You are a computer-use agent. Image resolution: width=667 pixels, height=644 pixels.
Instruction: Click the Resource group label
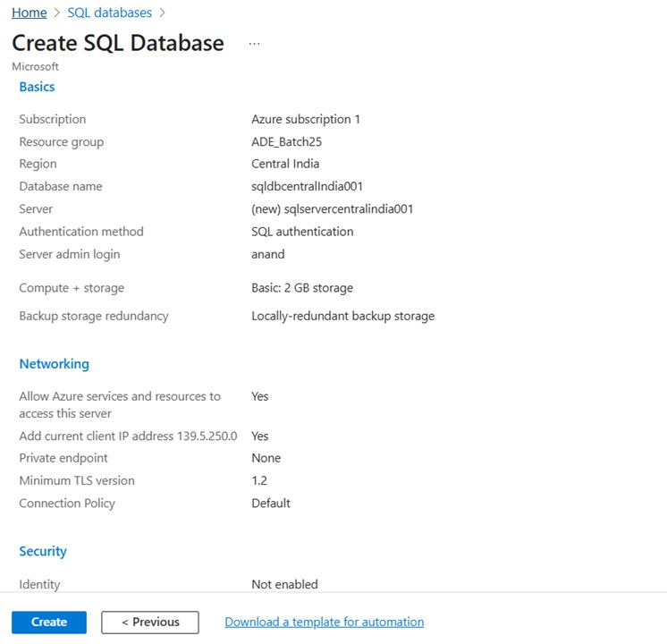62,141
